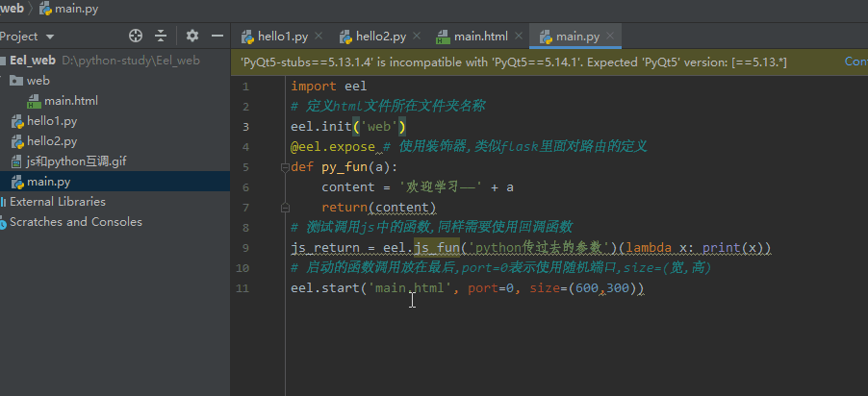Click port=0 argument in eel.start

click(491, 288)
